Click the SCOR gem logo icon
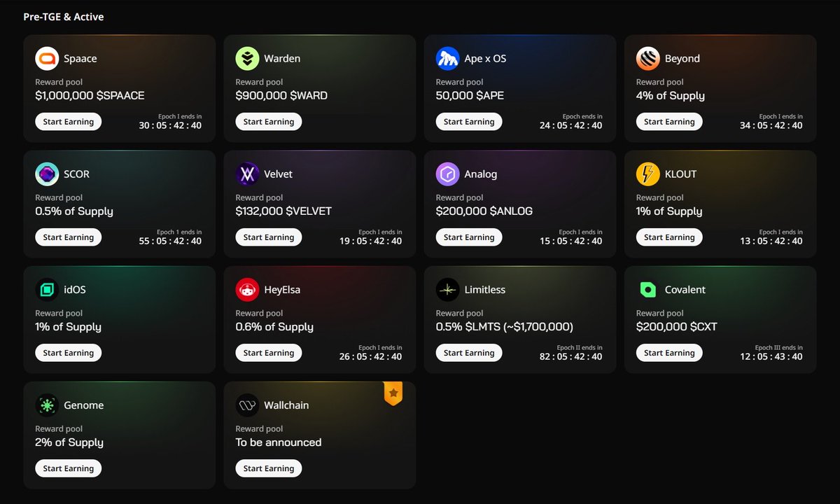 [47, 174]
